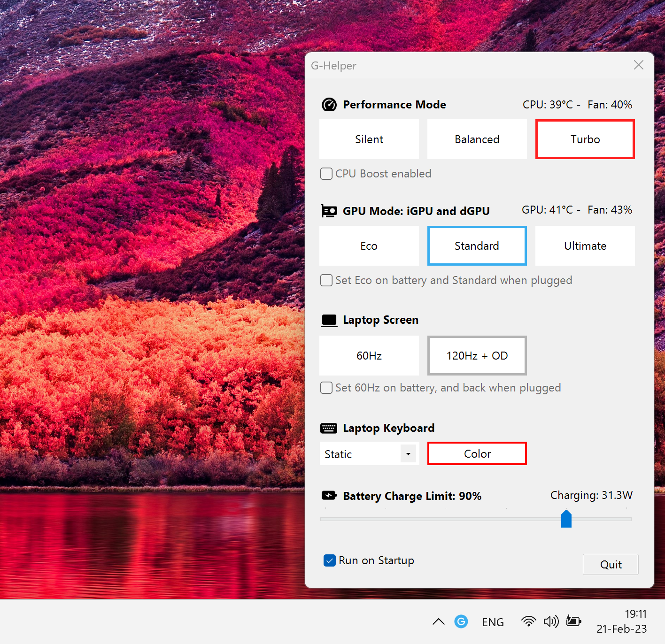Click the battery charging tray icon
The width and height of the screenshot is (665, 644).
point(573,621)
